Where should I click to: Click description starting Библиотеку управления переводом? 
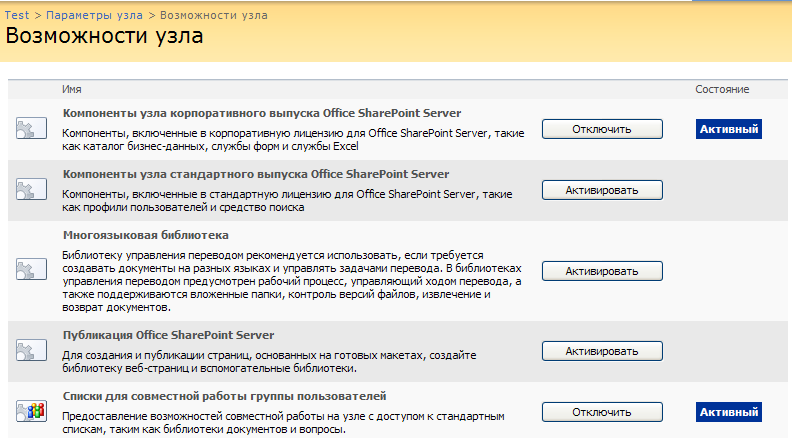click(x=291, y=281)
